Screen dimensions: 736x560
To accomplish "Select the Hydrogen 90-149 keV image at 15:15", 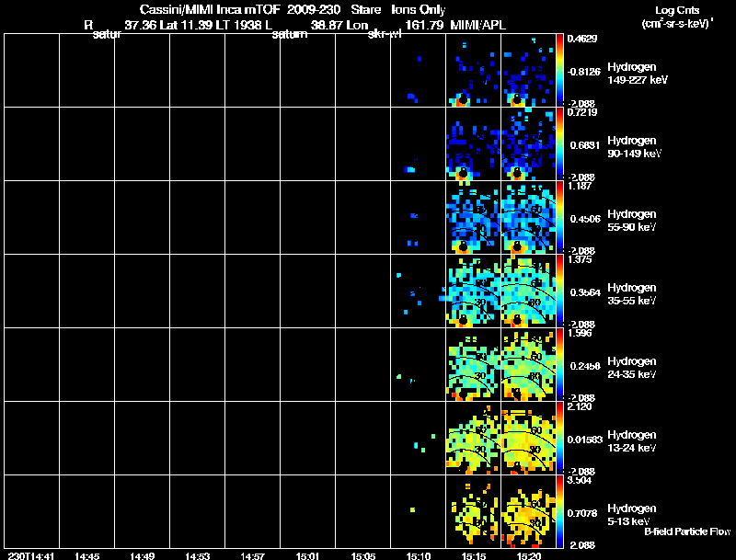I will click(473, 144).
